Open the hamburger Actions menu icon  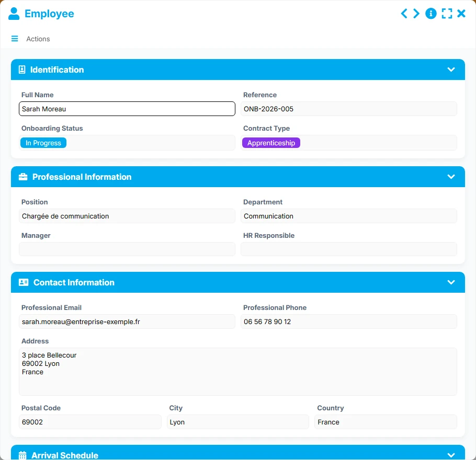point(15,39)
